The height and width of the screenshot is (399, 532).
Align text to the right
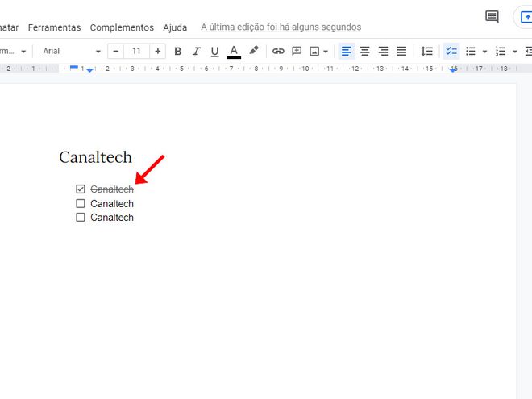pyautogui.click(x=384, y=52)
